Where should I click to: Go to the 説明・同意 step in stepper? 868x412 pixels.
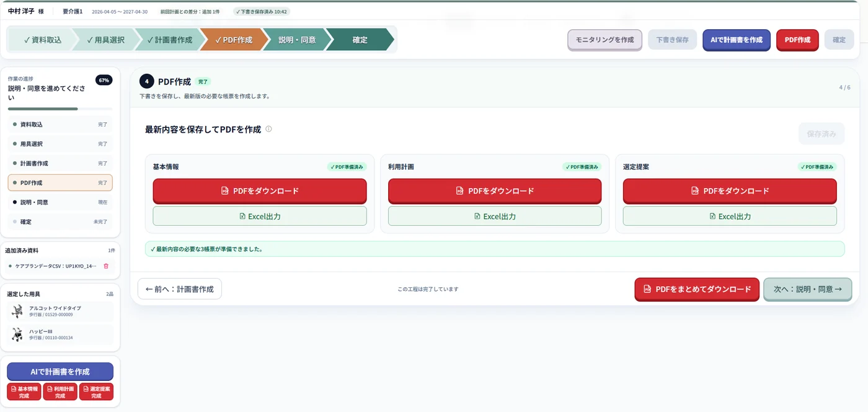tap(297, 40)
